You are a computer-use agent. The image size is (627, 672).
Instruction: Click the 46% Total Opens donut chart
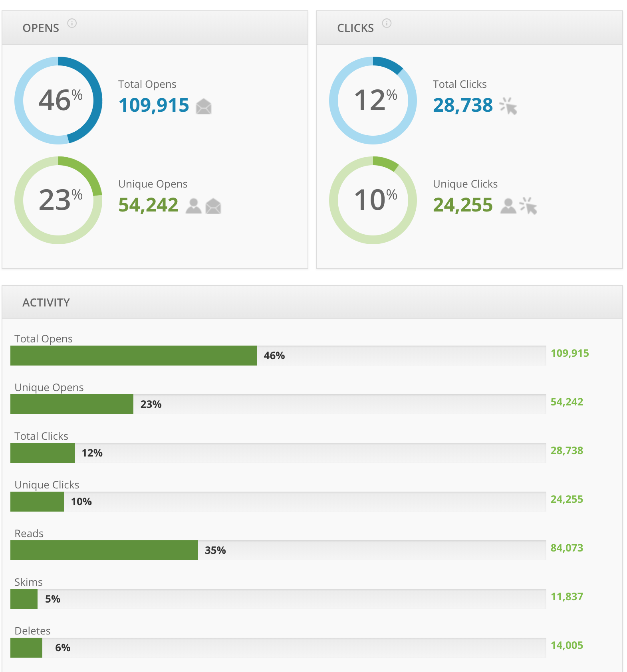(x=58, y=101)
